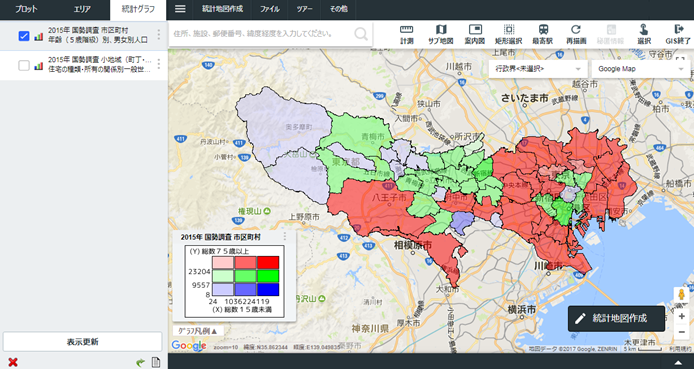Select the 計測 measurement tool
The height and width of the screenshot is (369, 694).
coord(406,35)
